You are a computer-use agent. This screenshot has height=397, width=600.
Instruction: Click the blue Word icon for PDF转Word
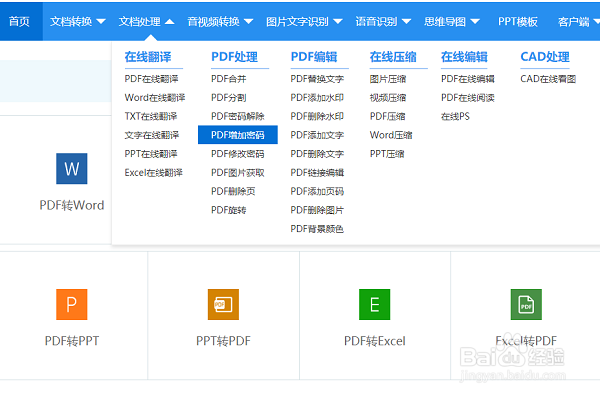pos(72,168)
